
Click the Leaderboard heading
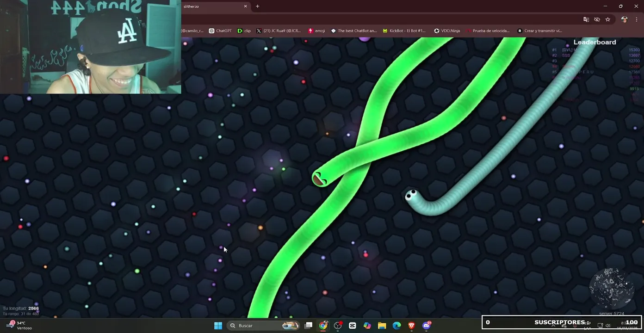594,42
